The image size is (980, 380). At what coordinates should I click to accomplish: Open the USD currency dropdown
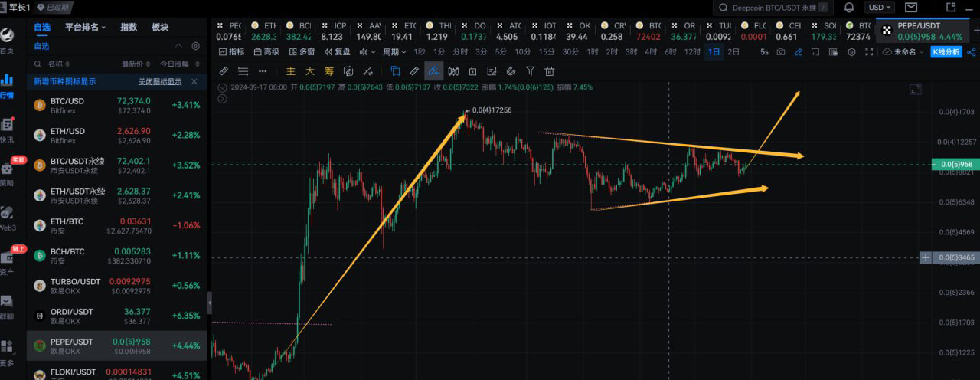point(878,8)
